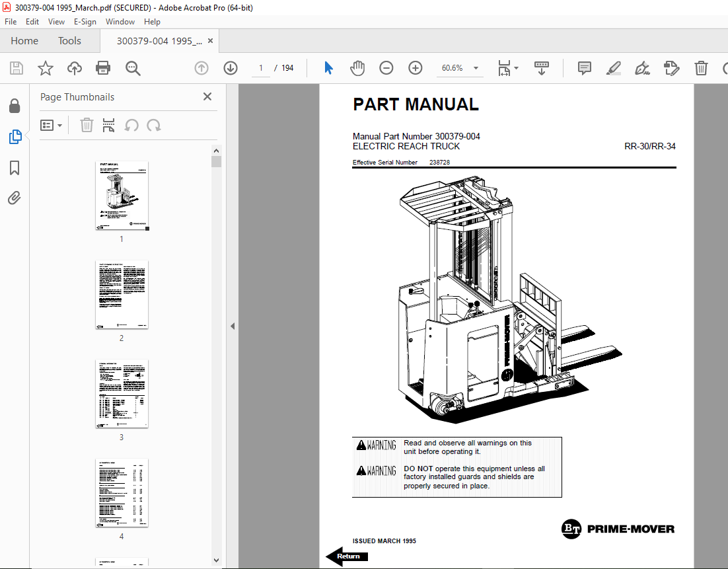
Task: Open the fit page width options
Action: [508, 68]
